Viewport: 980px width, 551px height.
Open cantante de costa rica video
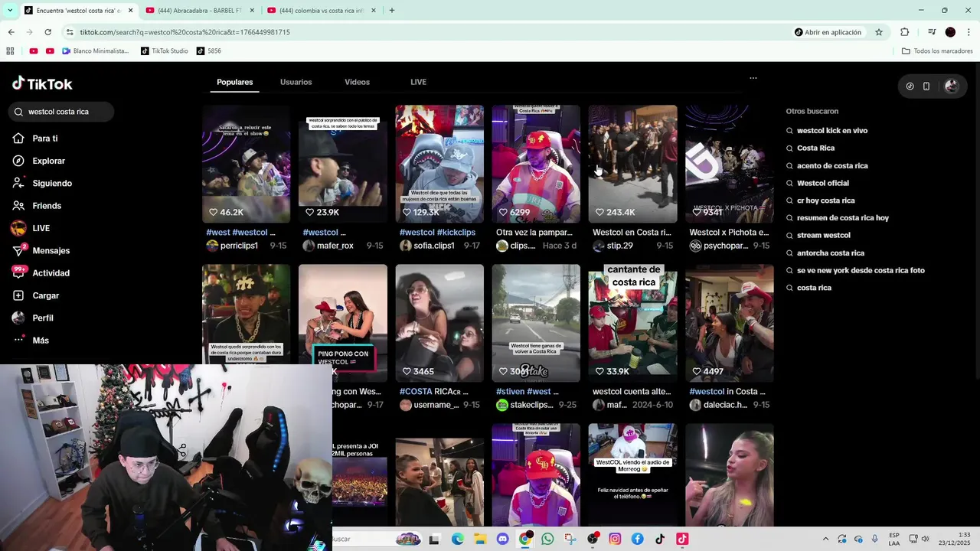coord(632,323)
